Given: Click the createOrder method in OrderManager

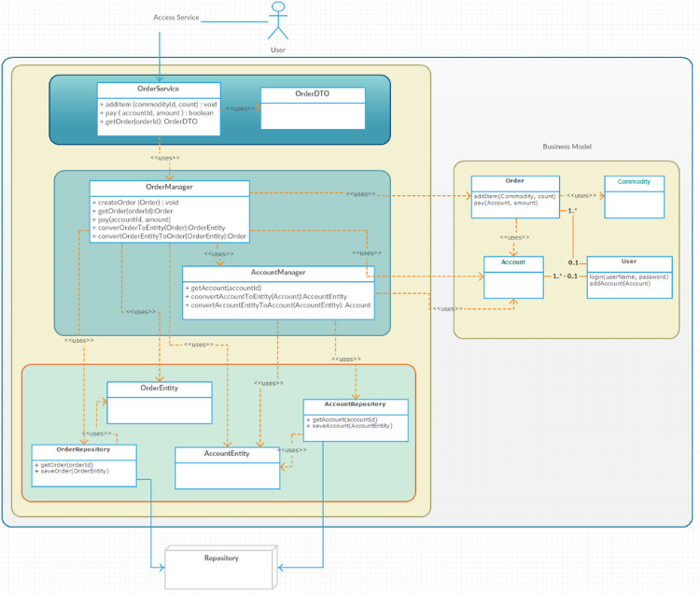Looking at the screenshot, I should coord(136,203).
